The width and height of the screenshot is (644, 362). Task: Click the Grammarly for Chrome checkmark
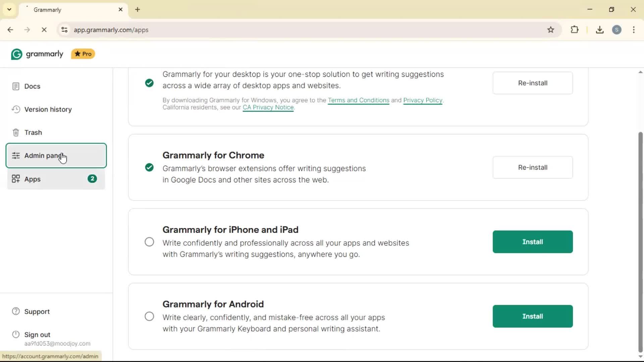point(149,167)
